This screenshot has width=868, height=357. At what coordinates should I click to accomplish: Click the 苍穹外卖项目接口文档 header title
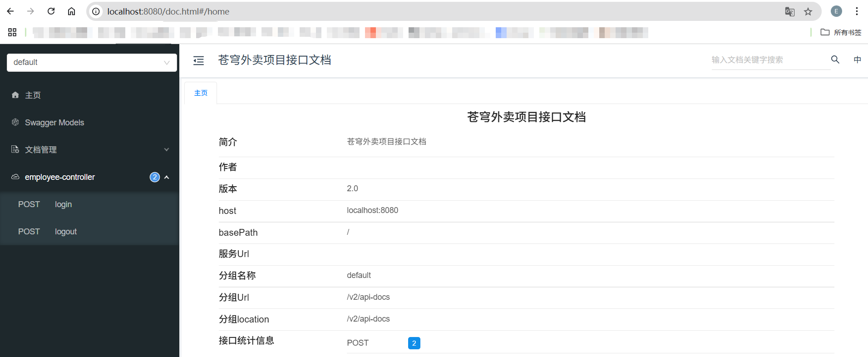(x=274, y=60)
